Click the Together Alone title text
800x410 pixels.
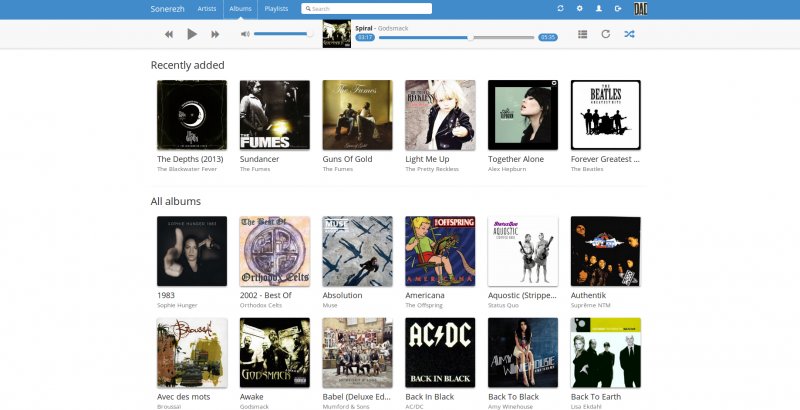point(516,159)
